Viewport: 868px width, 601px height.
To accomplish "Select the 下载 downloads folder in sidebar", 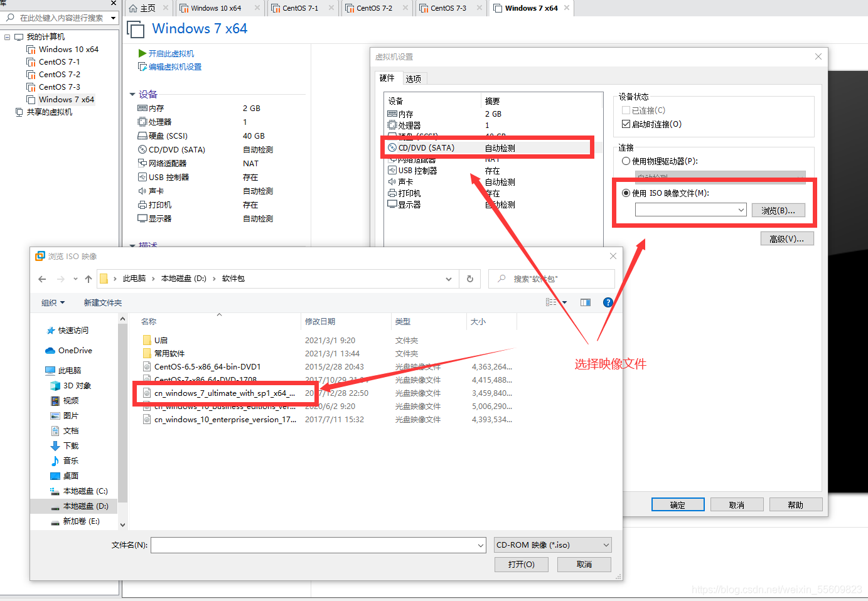I will (65, 446).
